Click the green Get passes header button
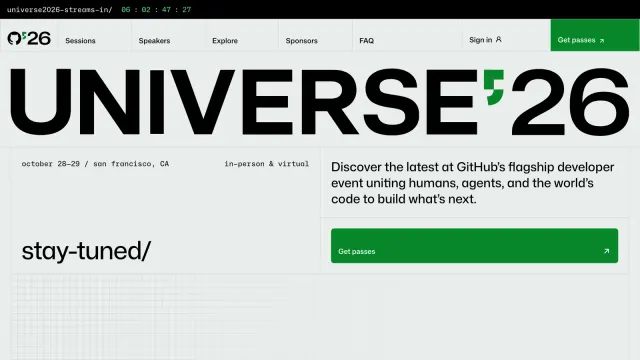The image size is (640, 360). pyautogui.click(x=595, y=35)
